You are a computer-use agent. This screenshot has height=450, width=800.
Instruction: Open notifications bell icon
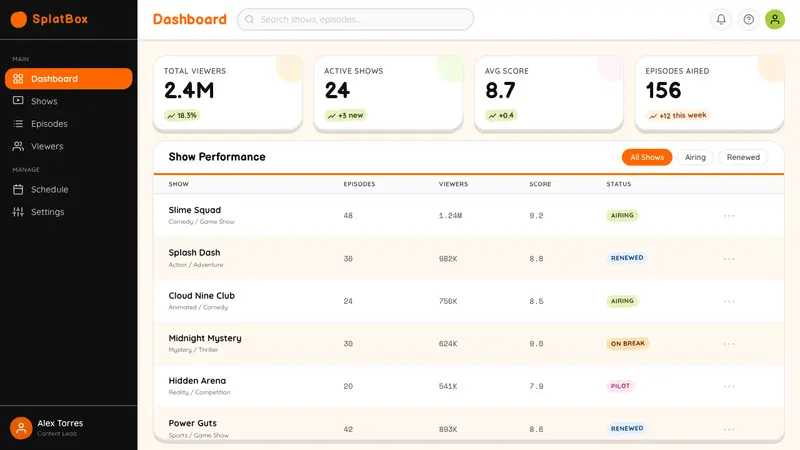click(721, 19)
